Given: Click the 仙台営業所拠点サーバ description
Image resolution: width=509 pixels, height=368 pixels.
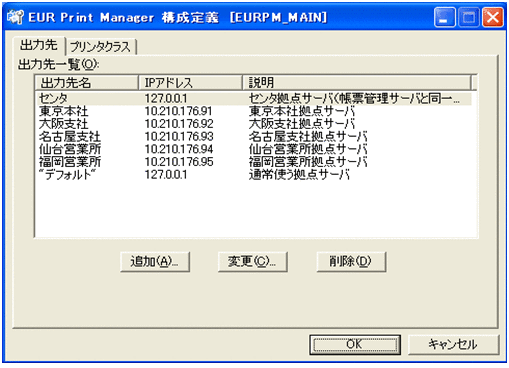Looking at the screenshot, I should (308, 149).
